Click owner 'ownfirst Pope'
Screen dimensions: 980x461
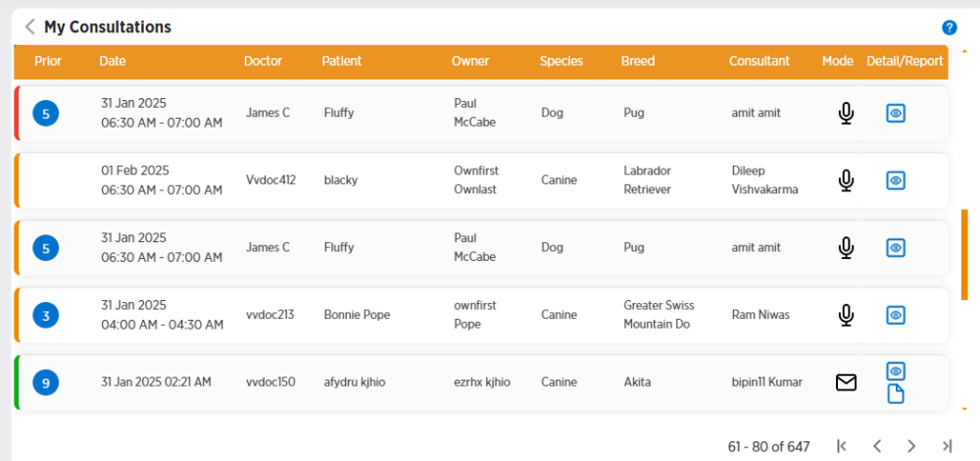click(x=475, y=315)
